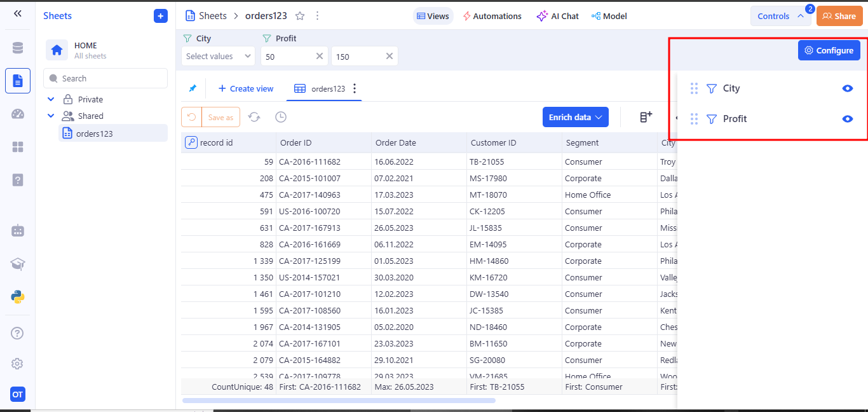Hide the Profit control via eye icon
Viewport: 868px width, 412px height.
click(x=847, y=119)
